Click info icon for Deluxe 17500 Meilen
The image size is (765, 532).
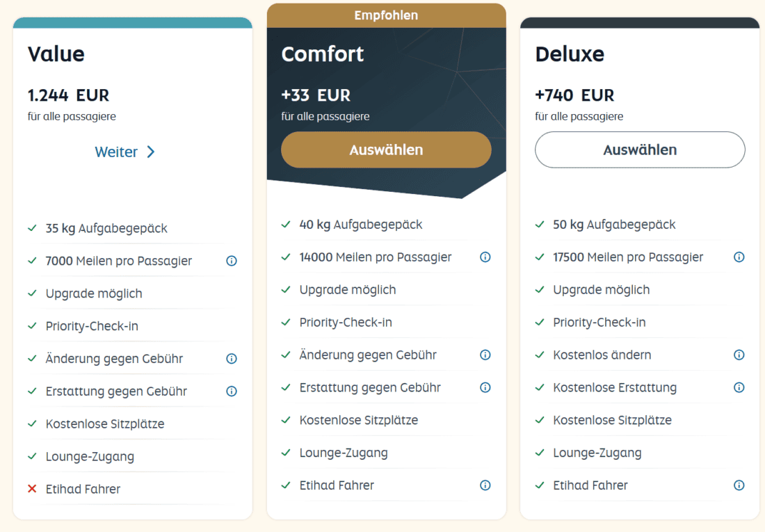739,257
